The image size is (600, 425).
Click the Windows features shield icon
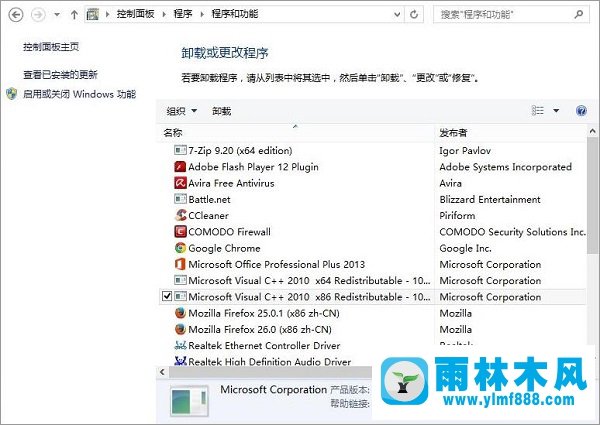[x=12, y=94]
